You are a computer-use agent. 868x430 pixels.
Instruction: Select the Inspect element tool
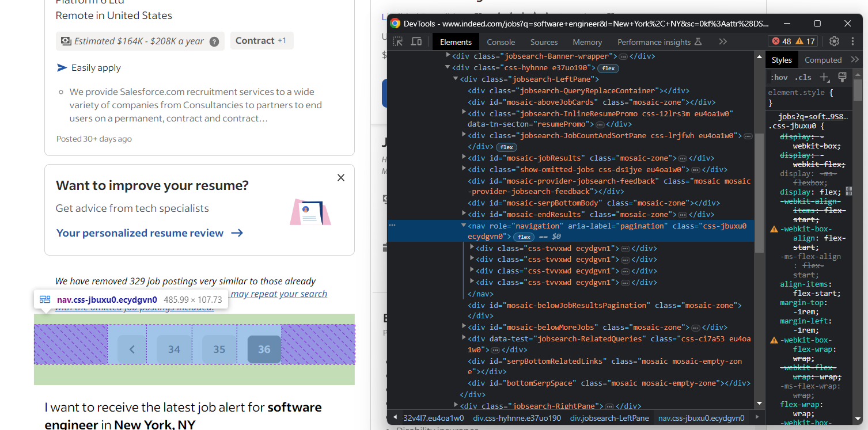[x=397, y=41]
